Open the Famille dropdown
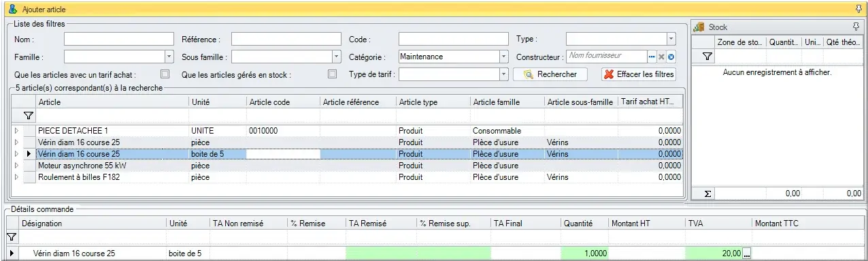This screenshot has height=261, width=868. tap(169, 57)
